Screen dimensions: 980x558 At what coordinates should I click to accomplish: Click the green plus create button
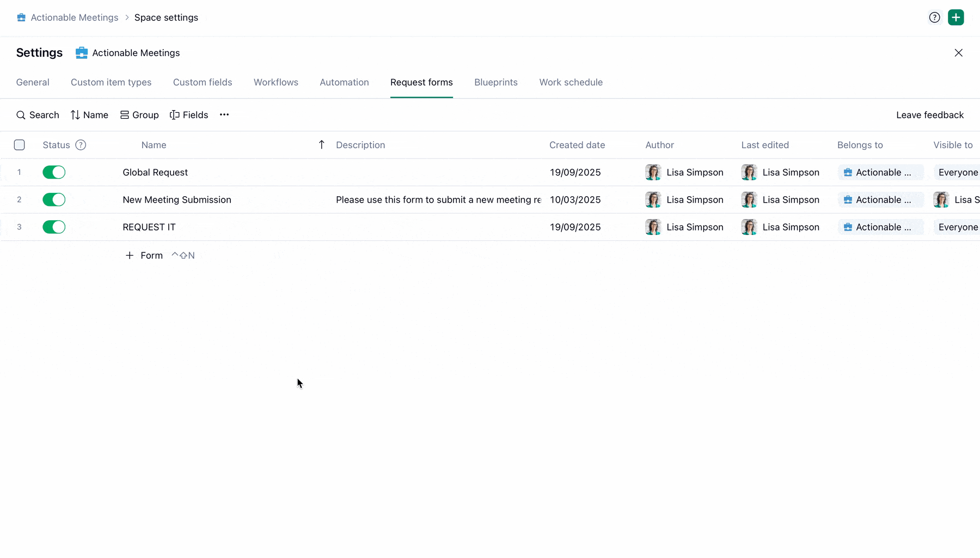pyautogui.click(x=955, y=17)
